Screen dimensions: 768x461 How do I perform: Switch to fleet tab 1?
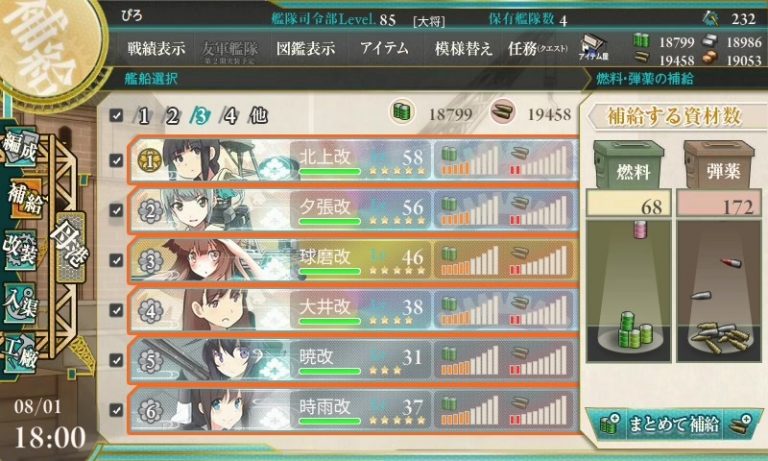[143, 116]
